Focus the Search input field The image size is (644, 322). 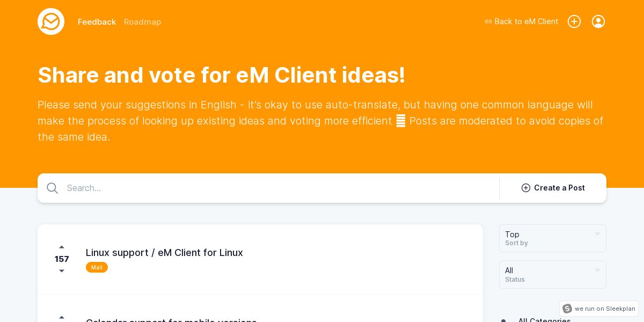(279, 188)
